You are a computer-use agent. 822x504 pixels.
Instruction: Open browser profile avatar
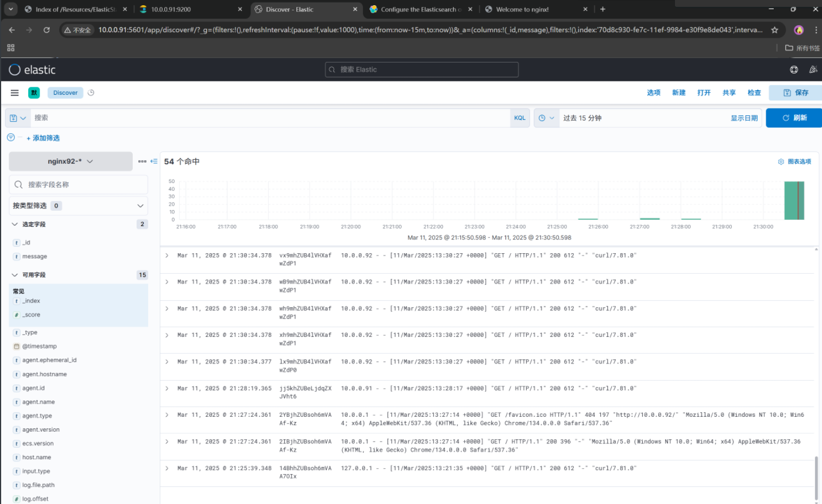798,30
